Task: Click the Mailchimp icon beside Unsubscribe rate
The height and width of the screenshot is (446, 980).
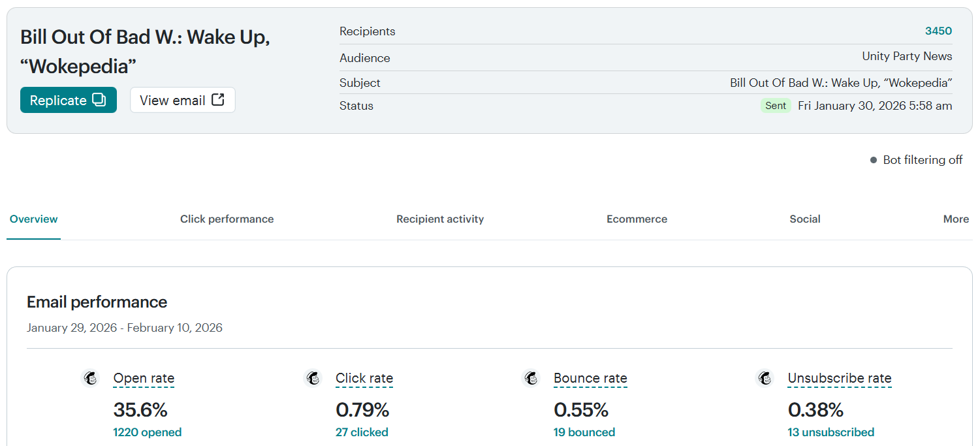Action: pyautogui.click(x=765, y=378)
